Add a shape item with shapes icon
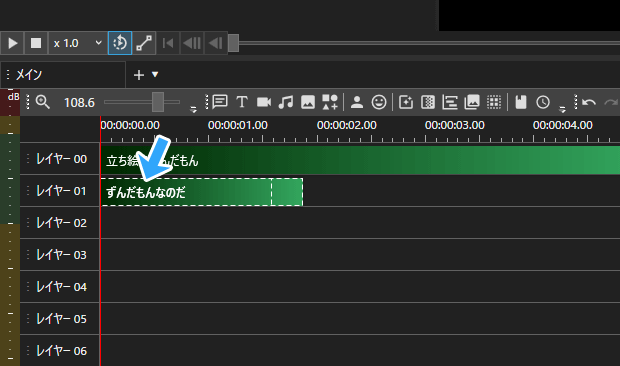This screenshot has width=620, height=366. 330,102
